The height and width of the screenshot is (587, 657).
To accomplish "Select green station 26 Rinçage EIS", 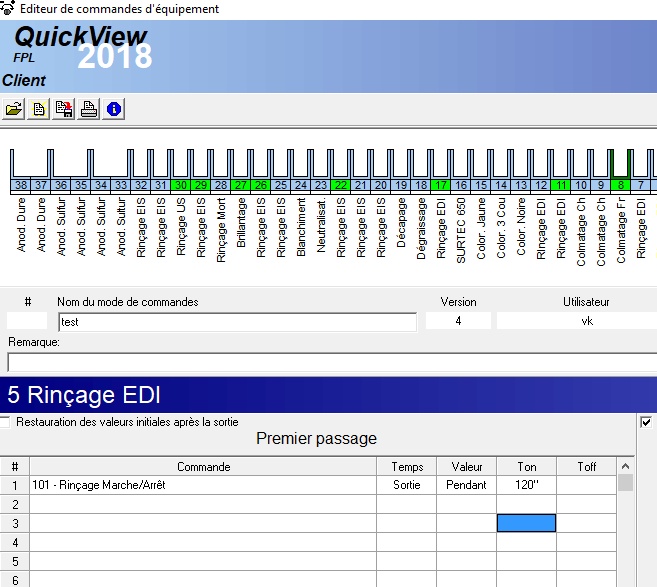I will coord(261,185).
